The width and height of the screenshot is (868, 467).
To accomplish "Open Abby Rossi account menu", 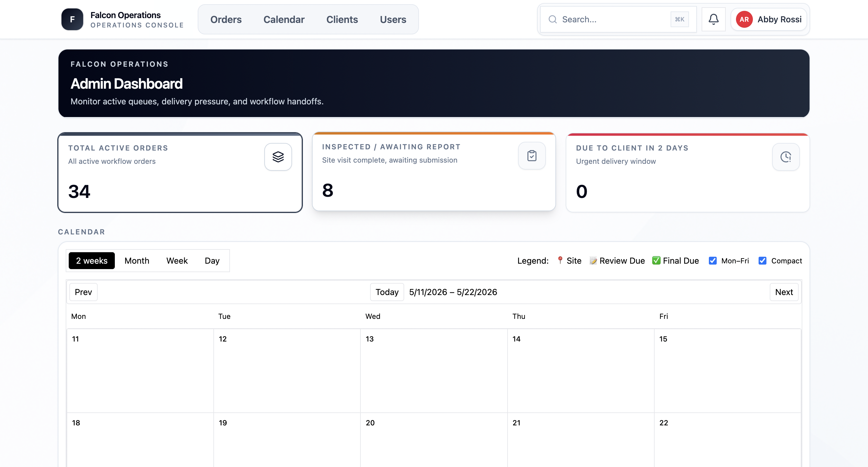I will pyautogui.click(x=769, y=19).
